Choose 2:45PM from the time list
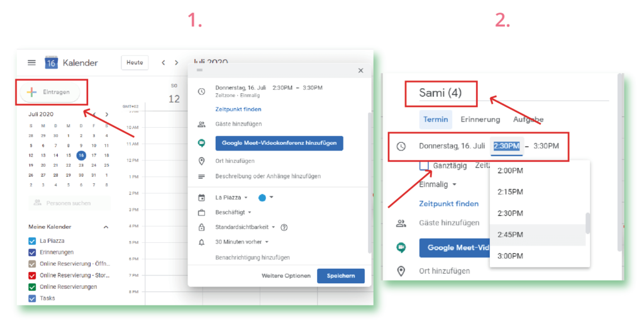 click(538, 235)
